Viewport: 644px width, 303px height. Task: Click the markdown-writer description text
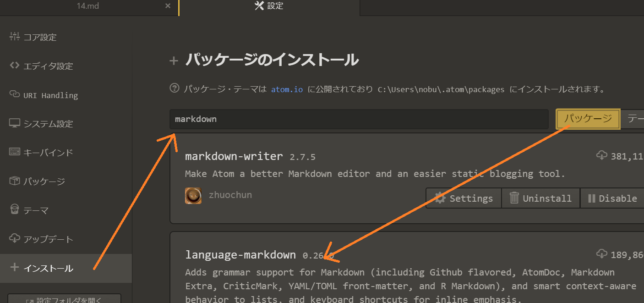pos(375,174)
